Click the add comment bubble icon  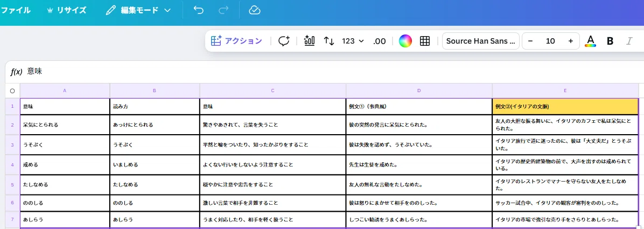pyautogui.click(x=284, y=41)
